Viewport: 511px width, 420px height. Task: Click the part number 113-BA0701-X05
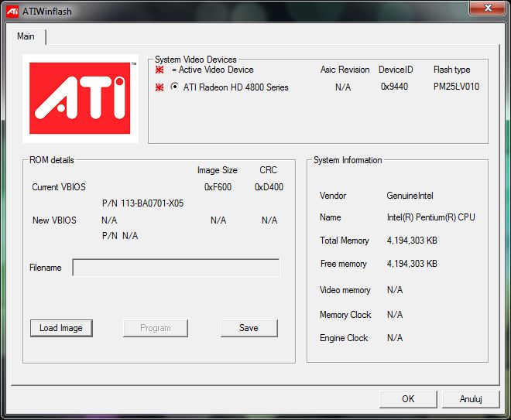pyautogui.click(x=153, y=203)
